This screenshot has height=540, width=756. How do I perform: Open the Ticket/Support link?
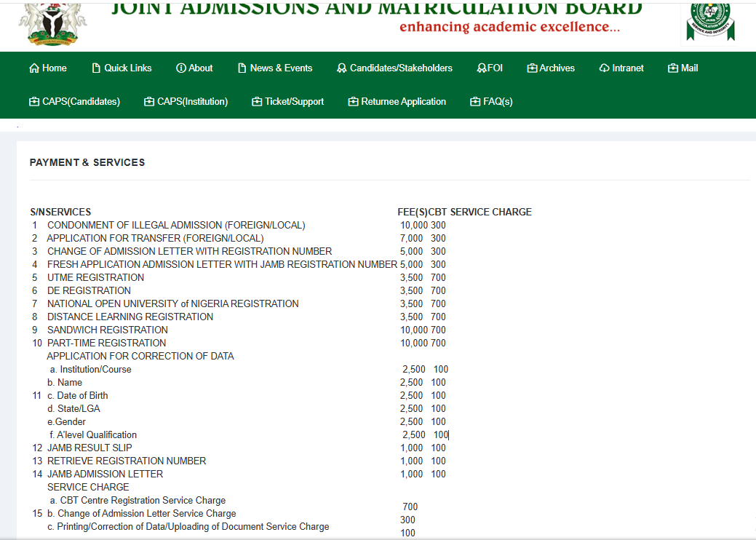point(288,102)
